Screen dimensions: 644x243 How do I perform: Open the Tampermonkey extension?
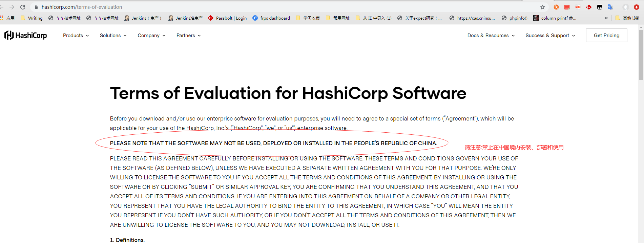[600, 7]
